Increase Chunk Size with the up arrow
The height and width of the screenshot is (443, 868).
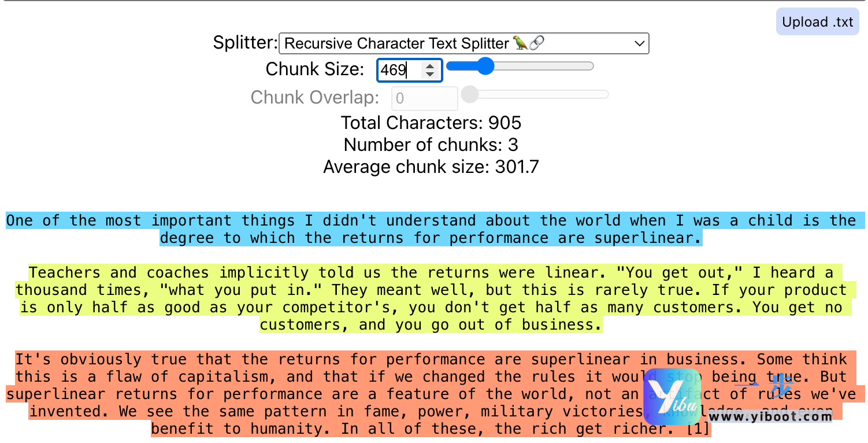(430, 67)
